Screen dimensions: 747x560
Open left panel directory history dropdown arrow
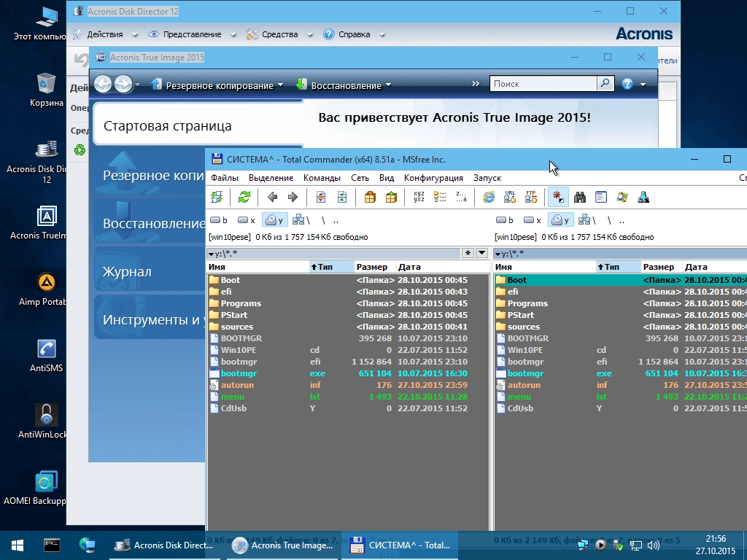tap(482, 253)
